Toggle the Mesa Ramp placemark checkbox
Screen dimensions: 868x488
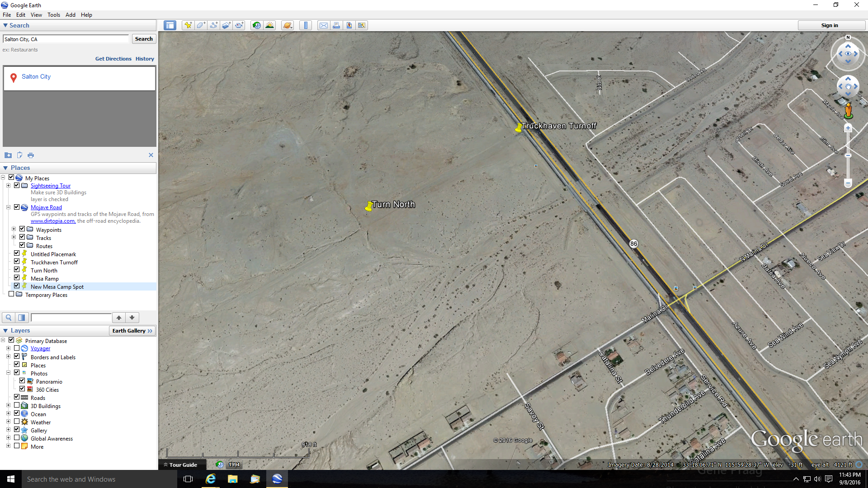pyautogui.click(x=17, y=277)
